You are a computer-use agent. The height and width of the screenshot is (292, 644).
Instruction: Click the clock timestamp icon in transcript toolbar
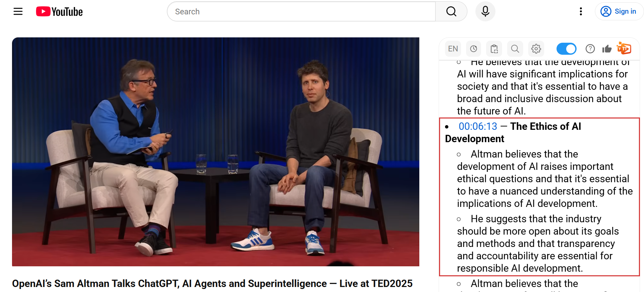[473, 49]
